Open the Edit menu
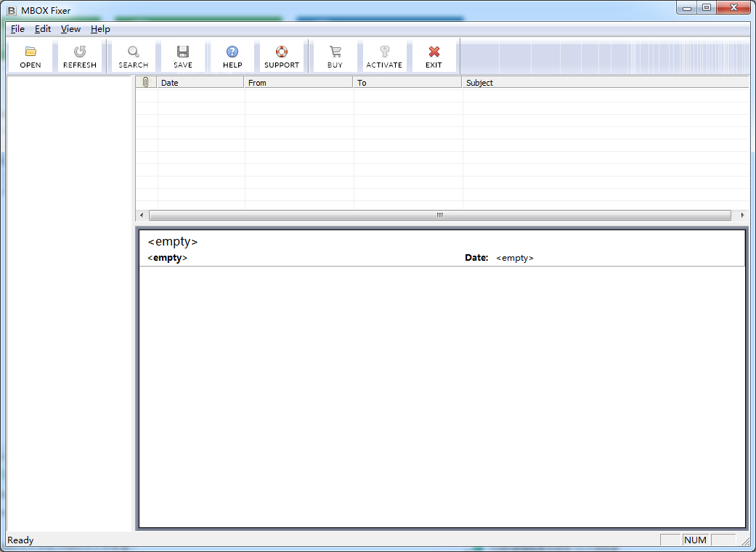Viewport: 756px width, 552px height. point(42,29)
